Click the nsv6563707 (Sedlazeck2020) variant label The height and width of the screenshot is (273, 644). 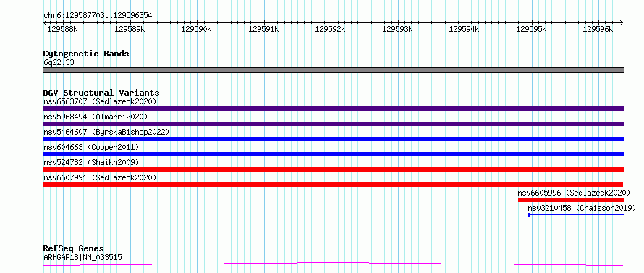100,101
